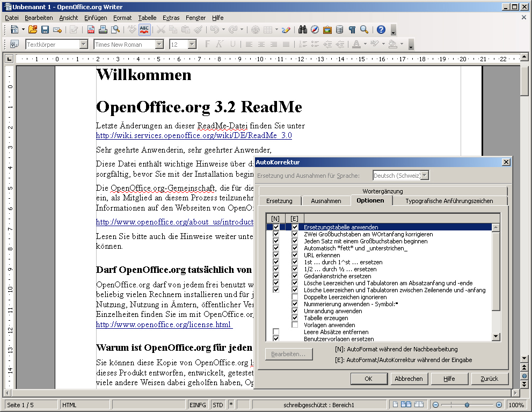Image resolution: width=532 pixels, height=412 pixels.
Task: Toggle Nonprinting Characters pilcrow icon
Action: 352,30
